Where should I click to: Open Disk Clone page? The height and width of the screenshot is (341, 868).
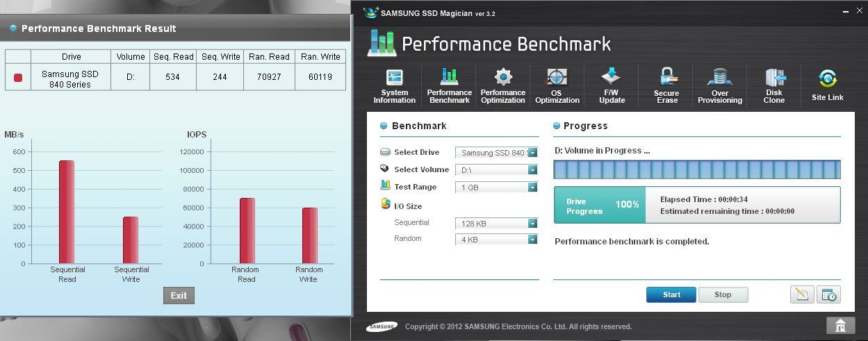point(774,86)
